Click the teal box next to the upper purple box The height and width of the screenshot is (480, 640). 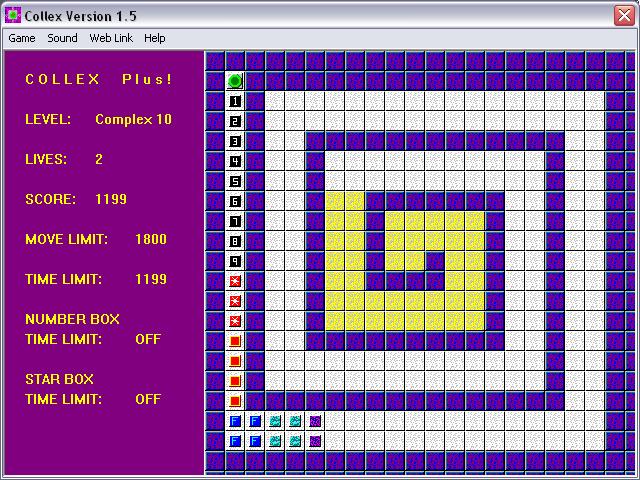tap(295, 421)
